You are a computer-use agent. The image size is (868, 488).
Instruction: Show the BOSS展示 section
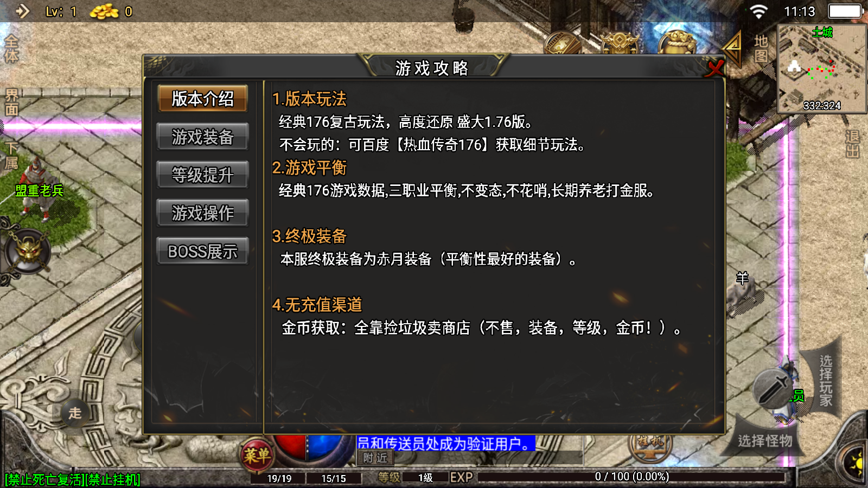click(202, 251)
